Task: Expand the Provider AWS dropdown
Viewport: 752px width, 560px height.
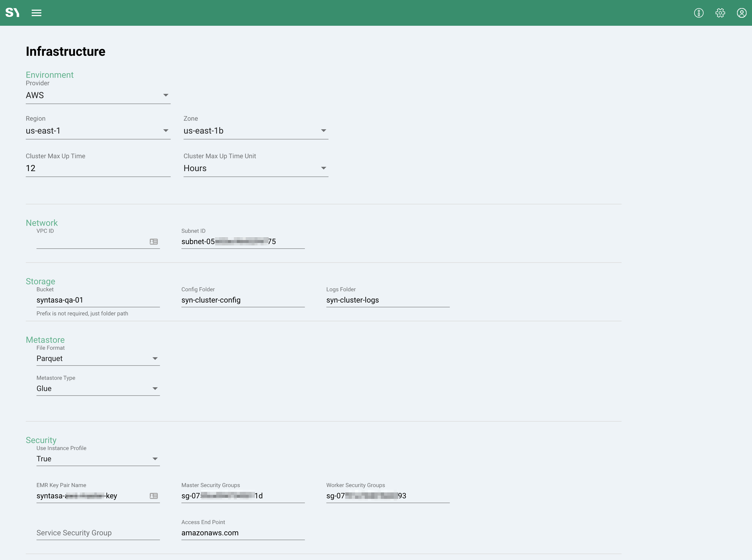Action: pyautogui.click(x=98, y=95)
